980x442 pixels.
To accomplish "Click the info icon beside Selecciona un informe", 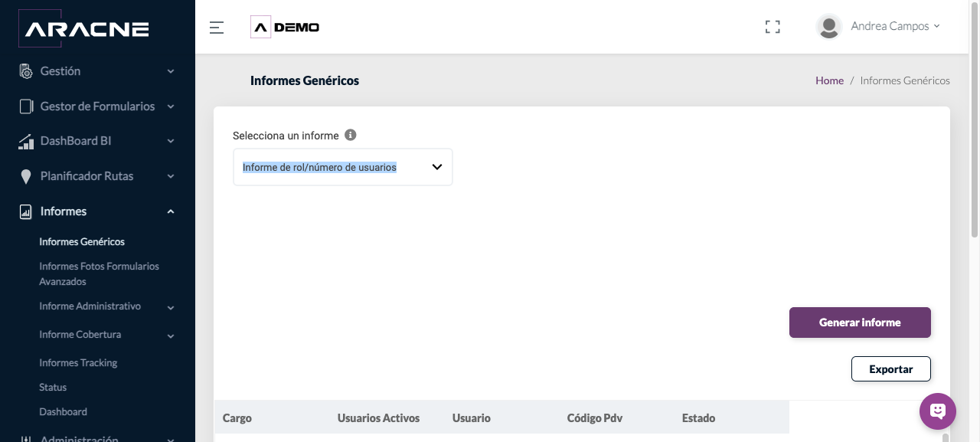I will point(351,135).
